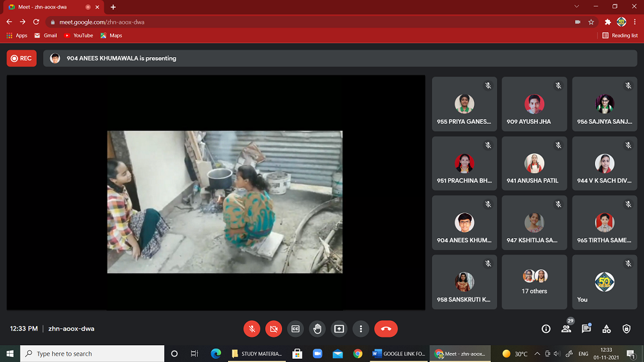Open Chrome's three-dot customize menu
Screen dimensions: 644x362
click(x=635, y=22)
